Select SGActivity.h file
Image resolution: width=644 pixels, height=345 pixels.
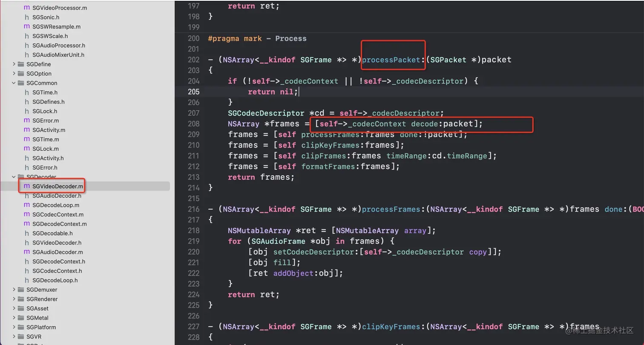[x=48, y=158]
